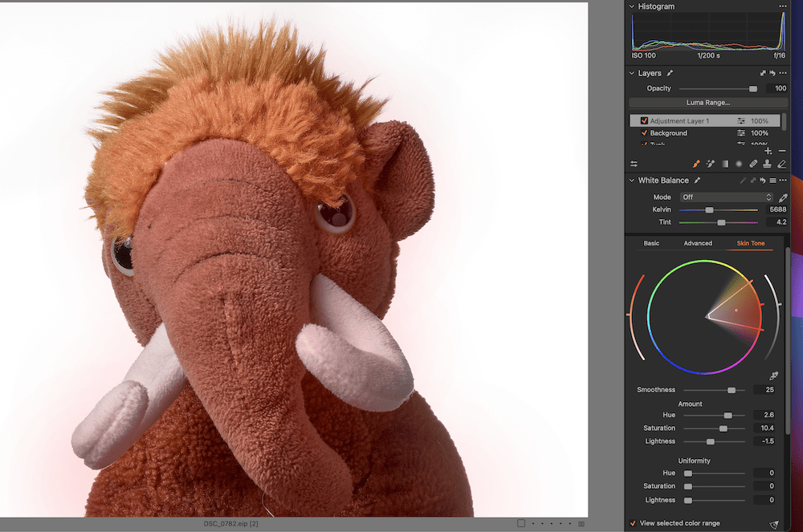Click the Luma Range... button
The image size is (803, 532).
click(x=707, y=103)
